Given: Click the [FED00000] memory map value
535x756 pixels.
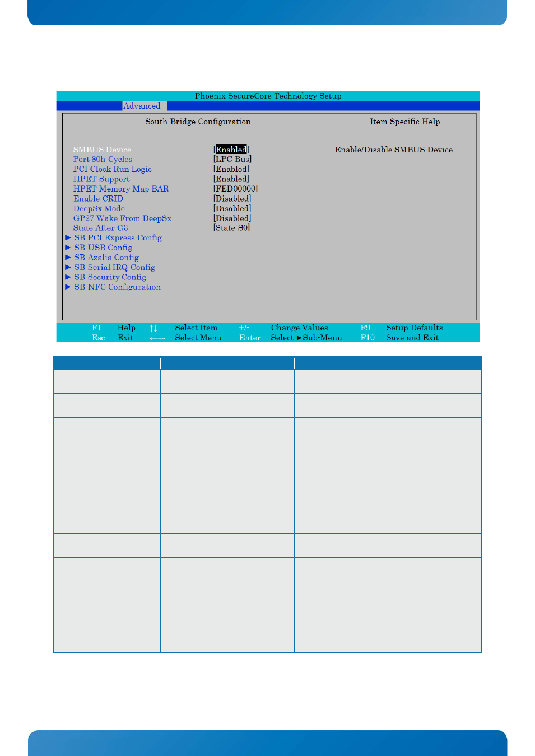Looking at the screenshot, I should (236, 189).
